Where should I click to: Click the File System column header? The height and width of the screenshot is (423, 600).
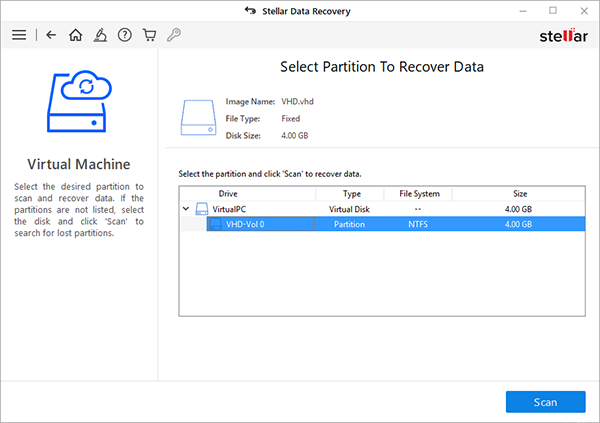[x=418, y=194]
